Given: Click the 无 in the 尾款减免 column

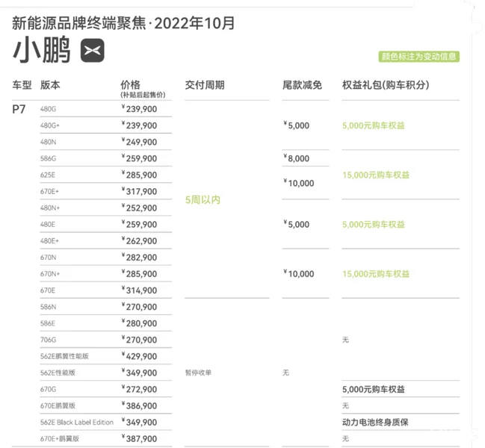Looking at the screenshot, I should coord(285,373).
